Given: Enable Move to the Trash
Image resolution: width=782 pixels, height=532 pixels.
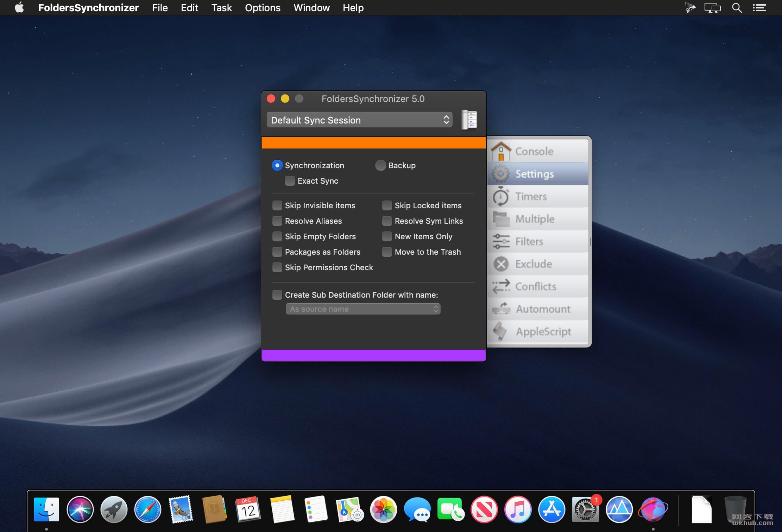Looking at the screenshot, I should point(387,252).
